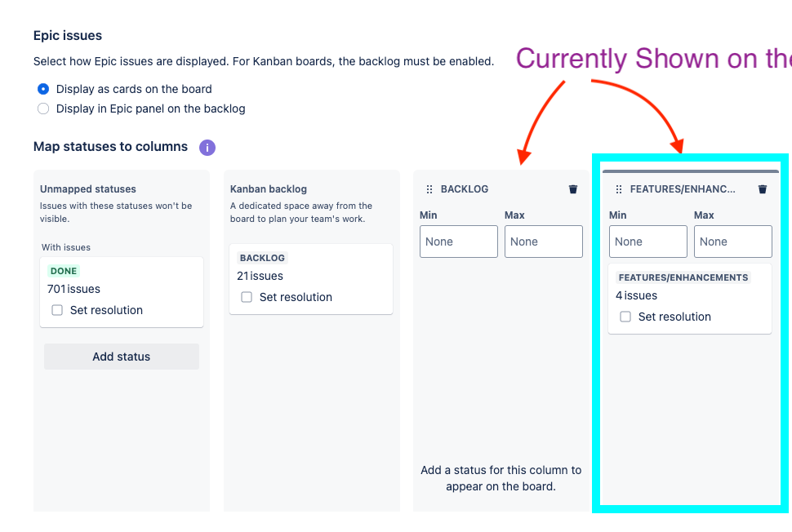The image size is (792, 532).
Task: Delete the FEATURES/ENHANC... column with trash icon
Action: point(763,189)
